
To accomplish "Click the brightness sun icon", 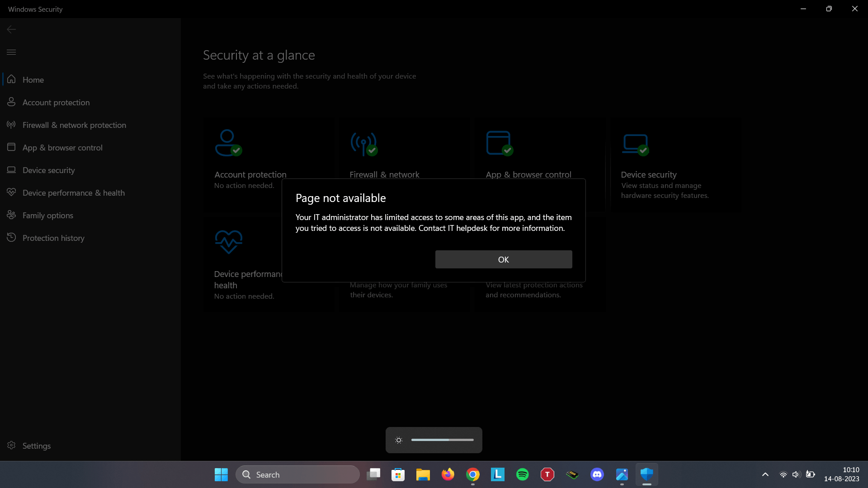I will point(399,440).
